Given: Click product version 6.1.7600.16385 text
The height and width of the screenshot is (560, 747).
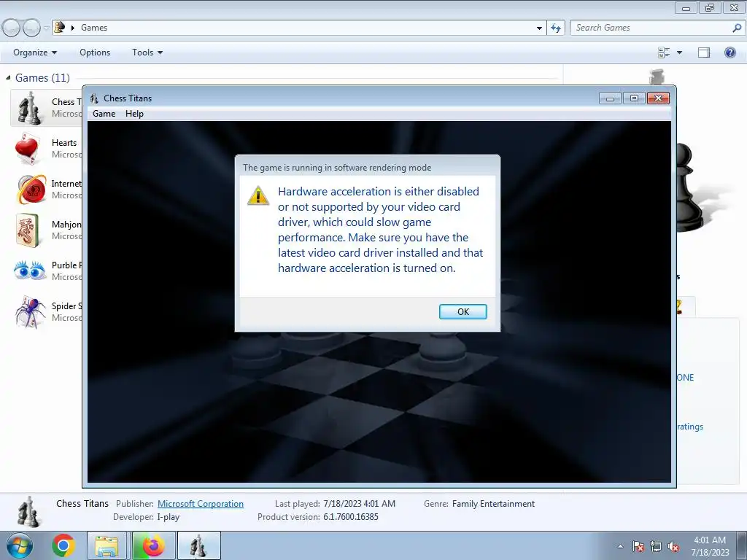Looking at the screenshot, I should coord(351,517).
